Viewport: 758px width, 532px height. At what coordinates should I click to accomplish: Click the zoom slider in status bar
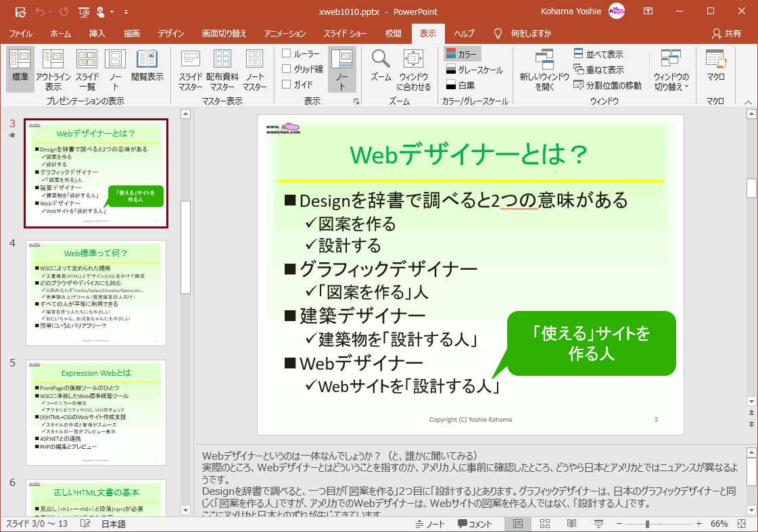647,524
